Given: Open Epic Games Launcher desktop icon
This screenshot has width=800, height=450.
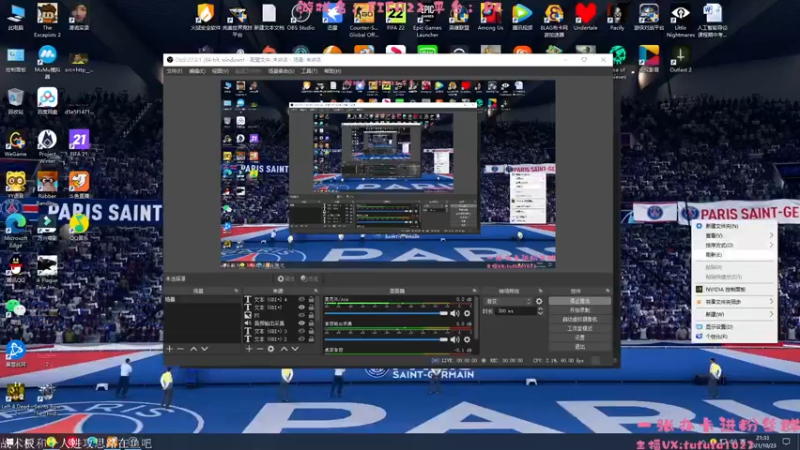Looking at the screenshot, I should click(427, 19).
